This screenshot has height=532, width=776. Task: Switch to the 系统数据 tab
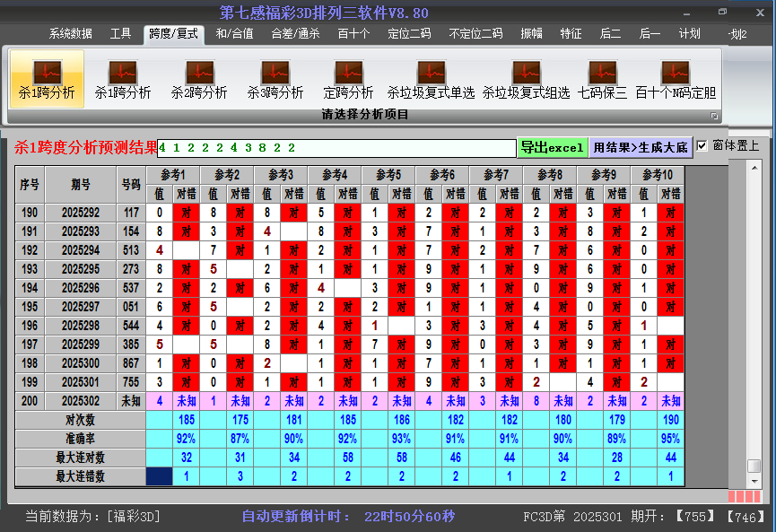tap(70, 34)
